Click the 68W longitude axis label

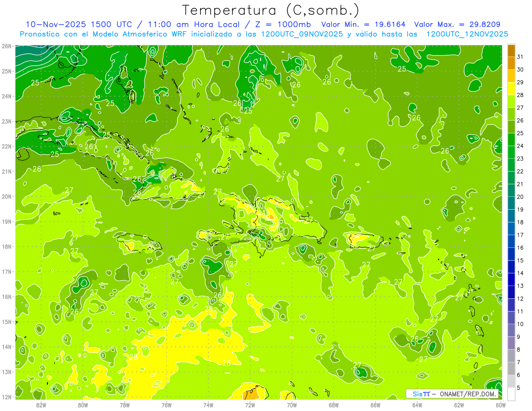pyautogui.click(x=334, y=405)
